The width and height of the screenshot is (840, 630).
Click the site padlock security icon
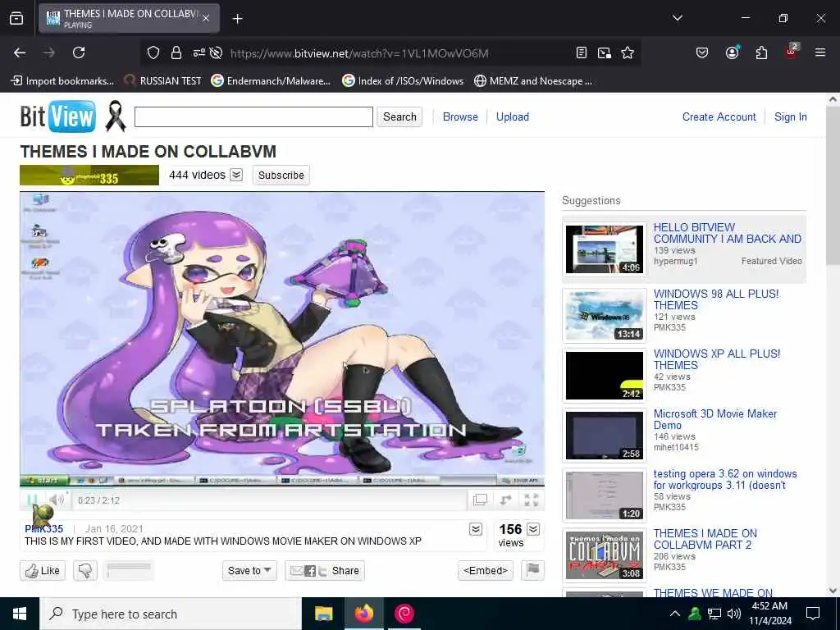(x=176, y=52)
